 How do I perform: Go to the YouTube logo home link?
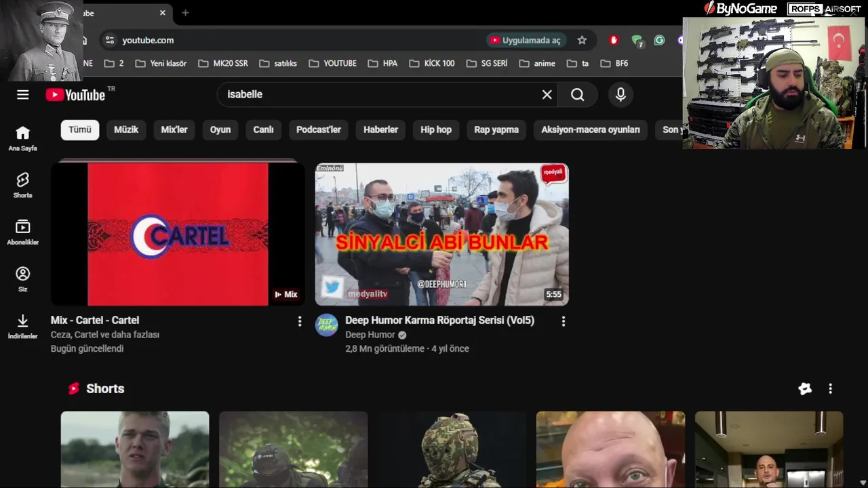(x=76, y=95)
